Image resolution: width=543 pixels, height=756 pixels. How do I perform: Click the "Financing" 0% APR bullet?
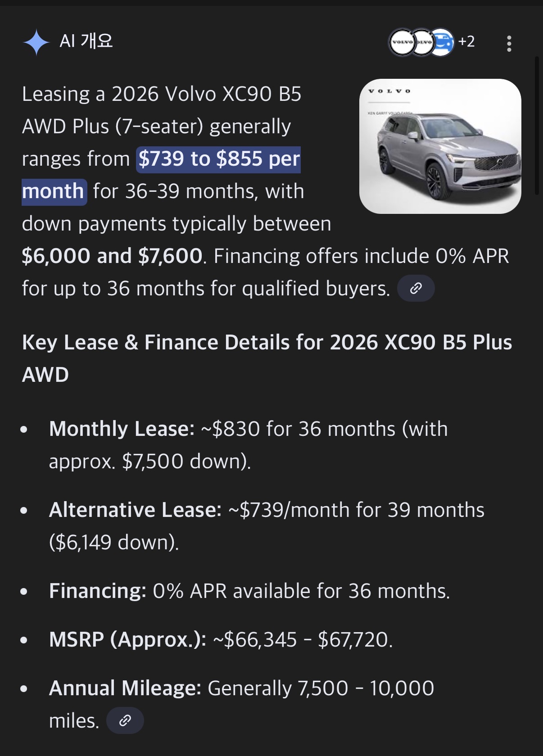tap(249, 591)
